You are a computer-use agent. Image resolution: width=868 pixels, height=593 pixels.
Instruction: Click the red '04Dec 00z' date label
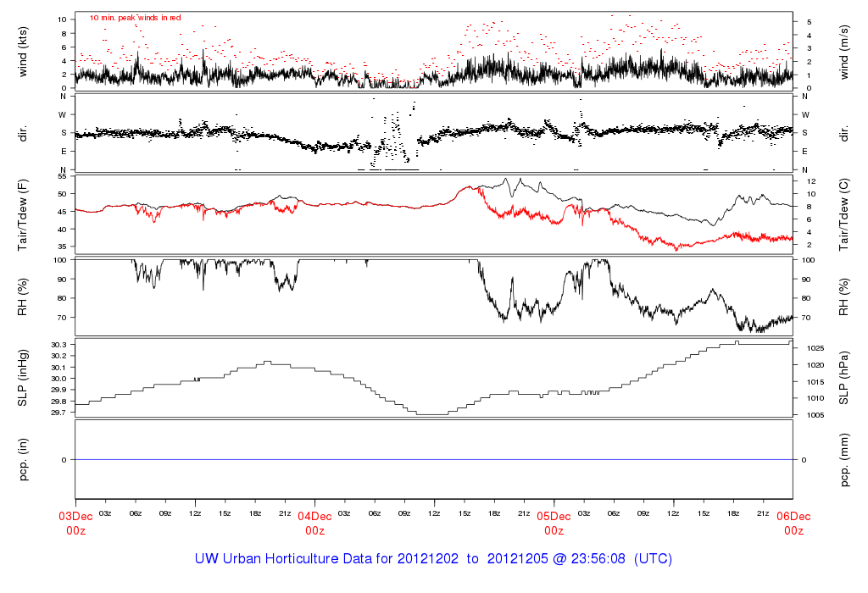click(315, 524)
